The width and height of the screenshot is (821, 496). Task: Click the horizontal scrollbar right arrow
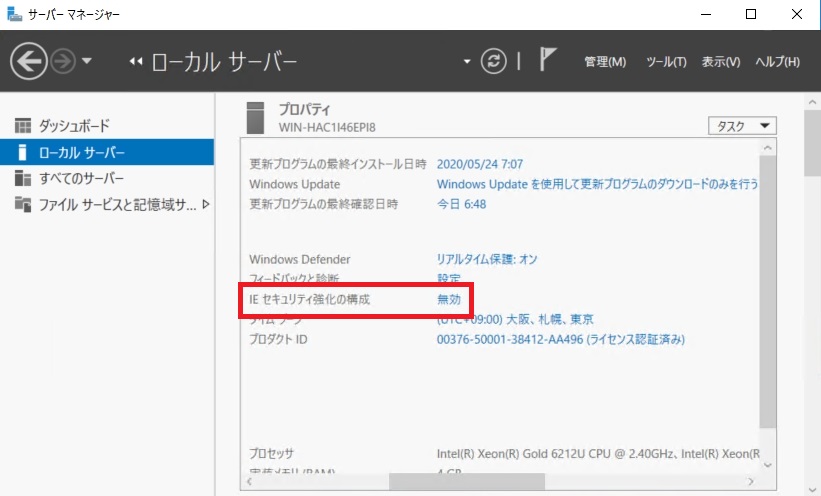point(751,481)
